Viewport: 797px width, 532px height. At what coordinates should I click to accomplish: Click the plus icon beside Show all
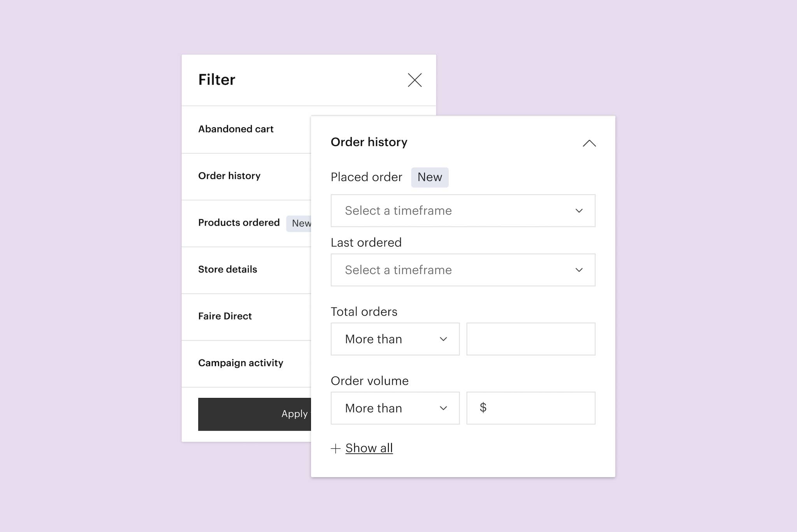click(x=335, y=449)
